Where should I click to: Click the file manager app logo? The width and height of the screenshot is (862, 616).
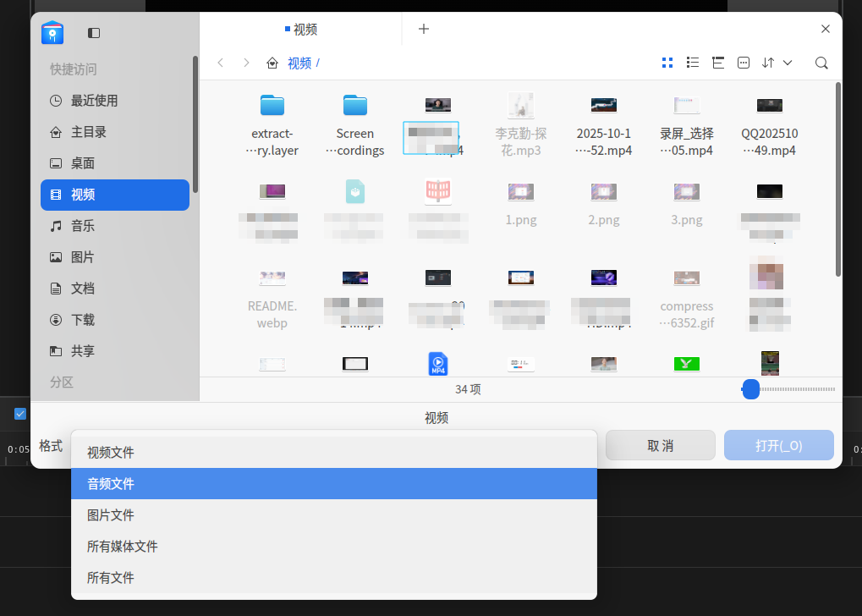(x=52, y=32)
